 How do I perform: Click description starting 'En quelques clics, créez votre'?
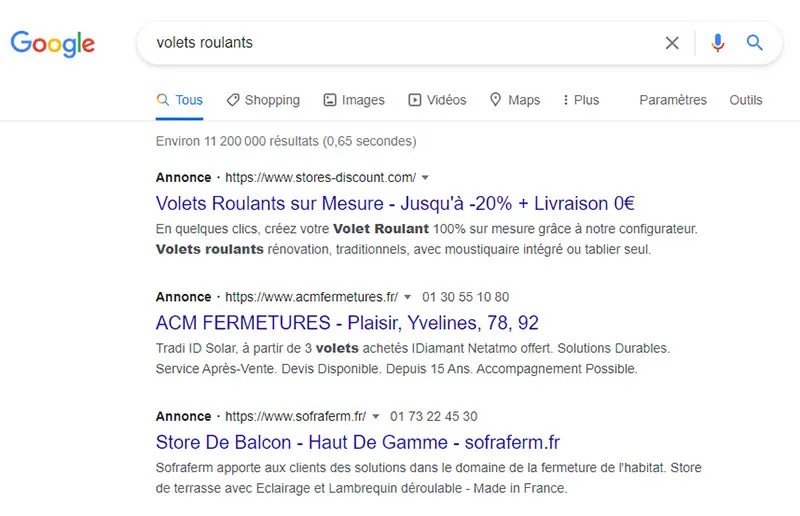(x=427, y=239)
